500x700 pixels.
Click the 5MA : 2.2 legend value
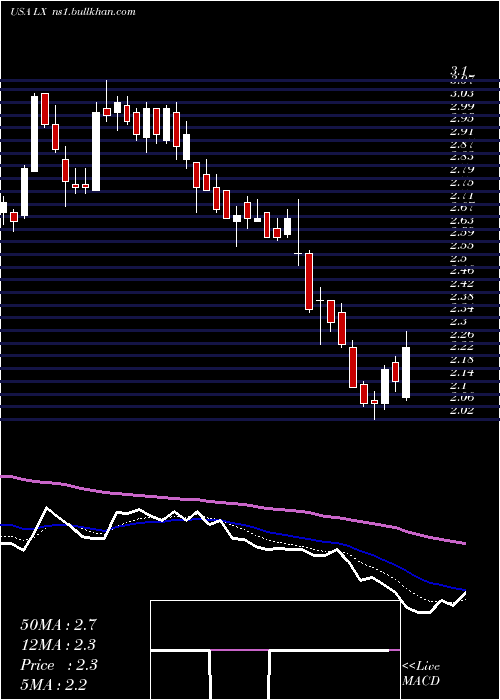[x=54, y=684]
